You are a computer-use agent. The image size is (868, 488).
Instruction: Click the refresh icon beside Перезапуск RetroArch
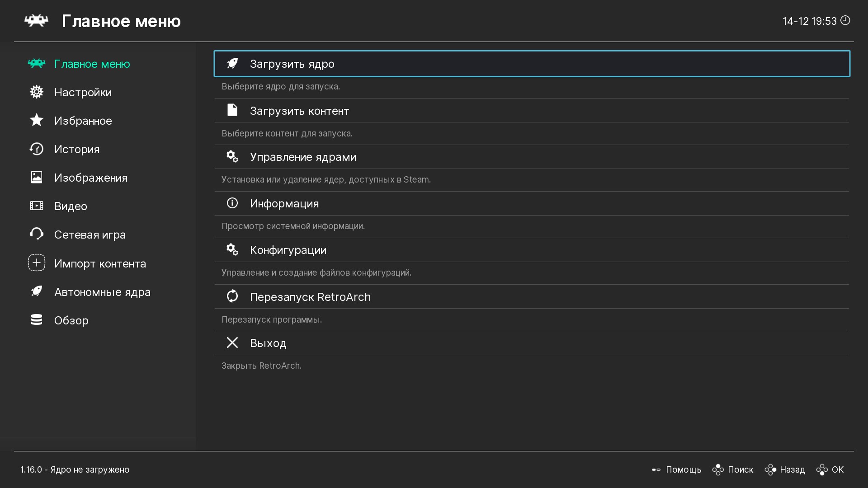(232, 296)
